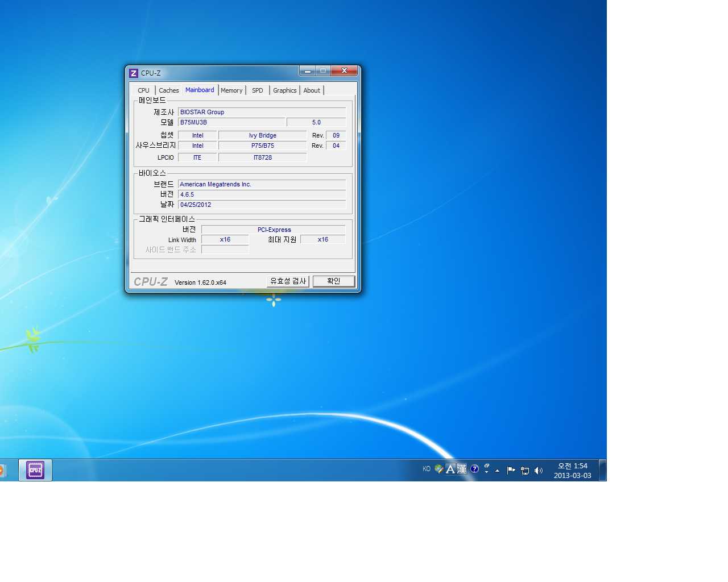Click the BIOS date 04/25/2012 field

262,205
